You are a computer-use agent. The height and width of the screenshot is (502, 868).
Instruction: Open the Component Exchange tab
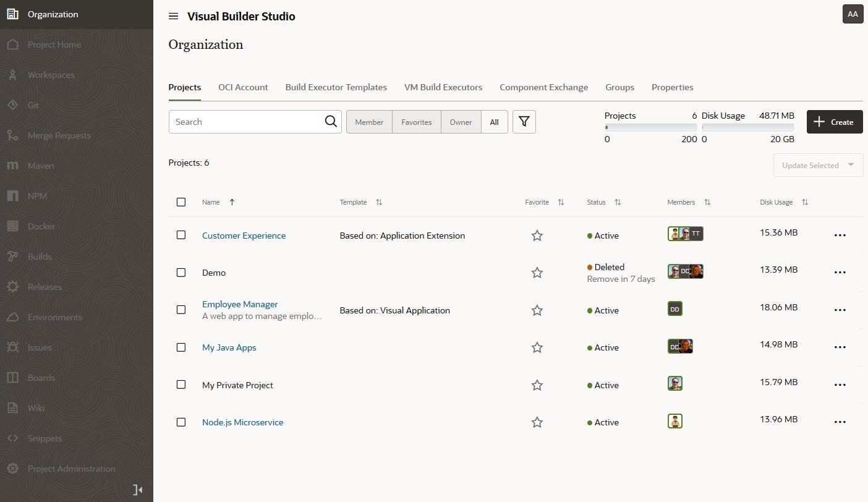click(543, 87)
